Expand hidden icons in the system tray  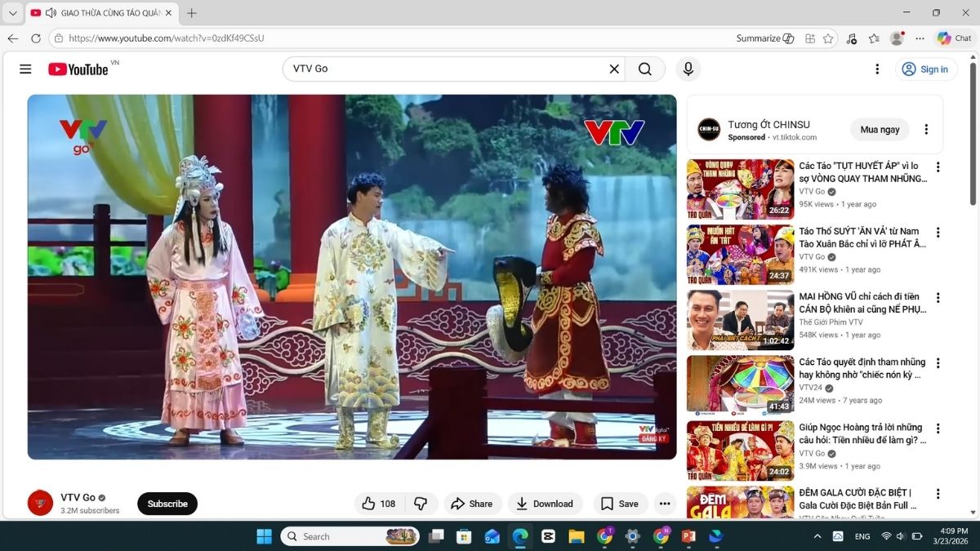(817, 536)
